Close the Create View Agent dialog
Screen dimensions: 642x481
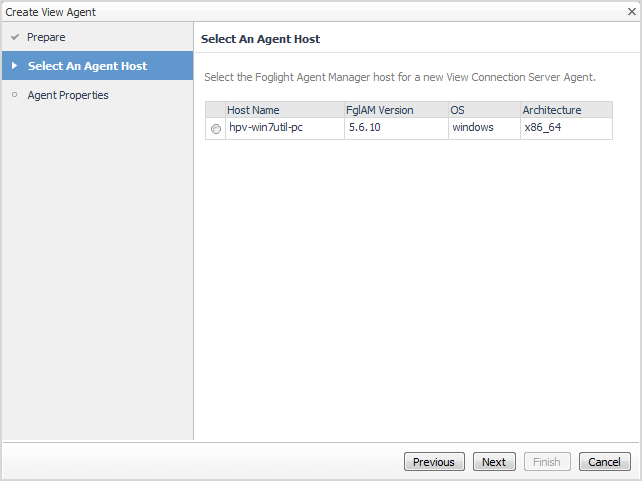pos(631,12)
